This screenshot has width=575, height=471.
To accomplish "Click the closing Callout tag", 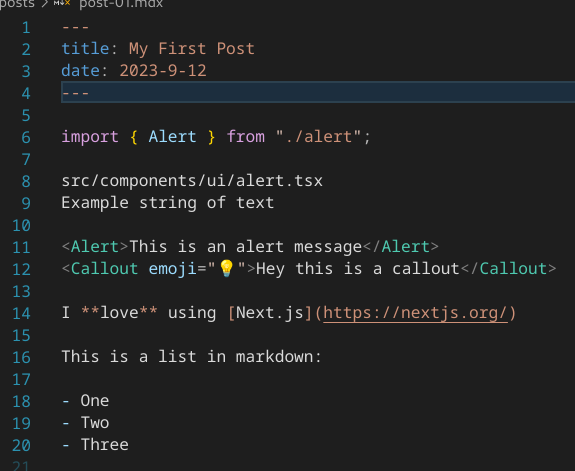I will pyautogui.click(x=508, y=269).
